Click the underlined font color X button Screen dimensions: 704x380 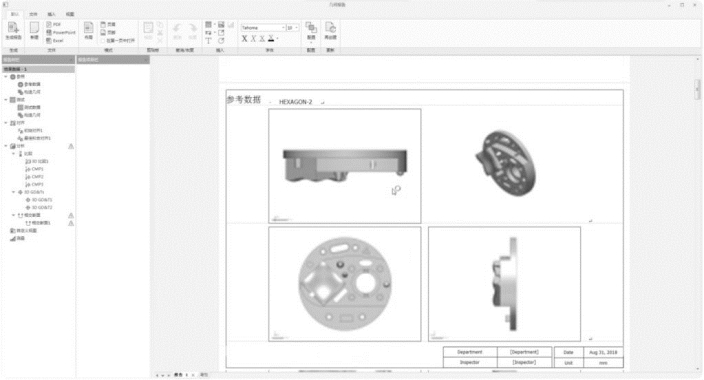tap(271, 39)
